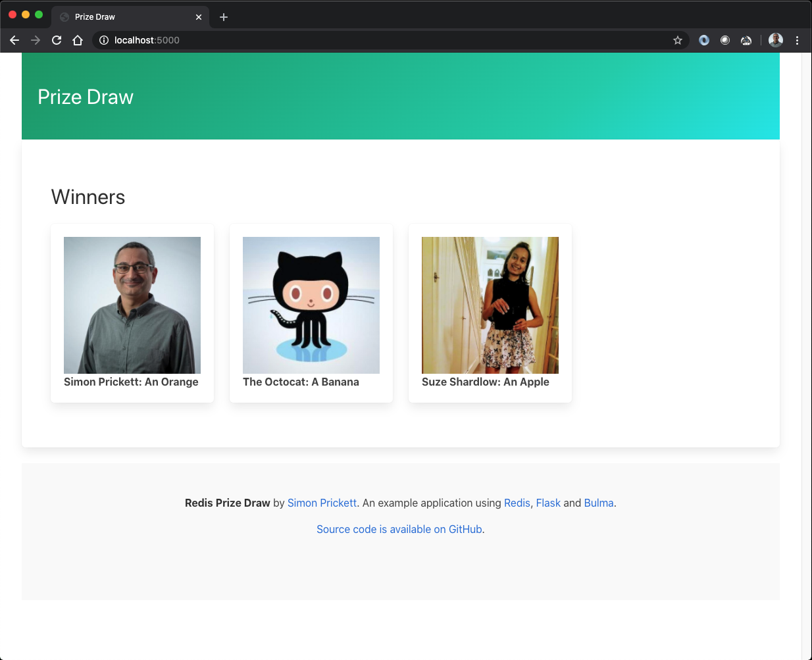
Task: Open the blue circular extension icon
Action: pos(704,40)
